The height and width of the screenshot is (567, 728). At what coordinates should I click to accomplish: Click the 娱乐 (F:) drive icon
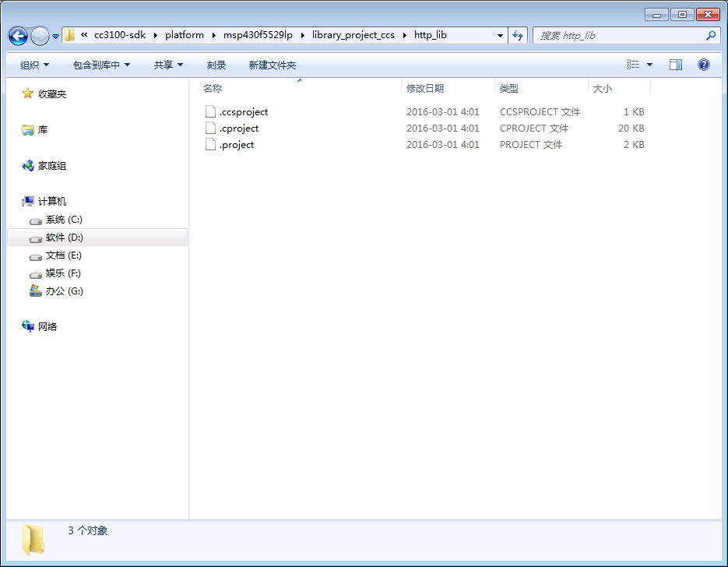click(x=36, y=275)
